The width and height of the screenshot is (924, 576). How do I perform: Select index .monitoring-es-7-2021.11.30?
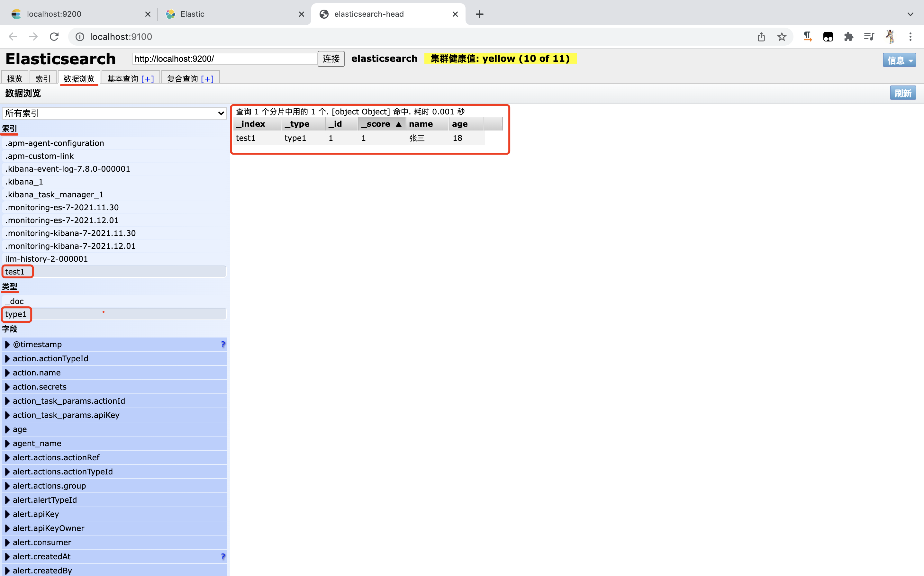(114, 207)
